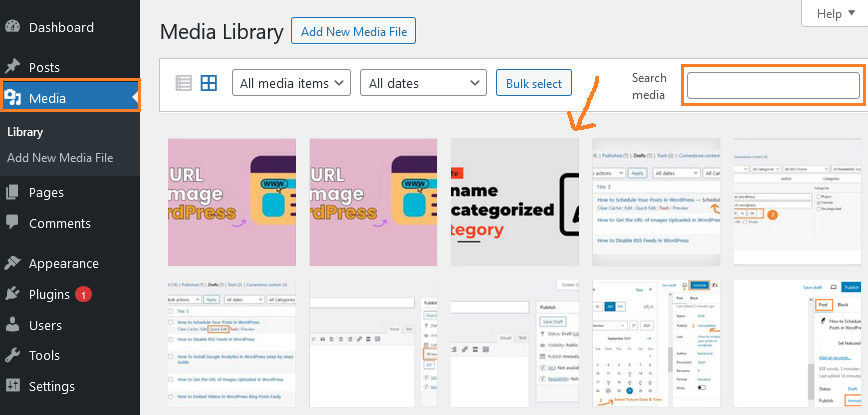
Task: Select the Drafts list thumbnail with Trash link highlighted
Action: [x=657, y=202]
